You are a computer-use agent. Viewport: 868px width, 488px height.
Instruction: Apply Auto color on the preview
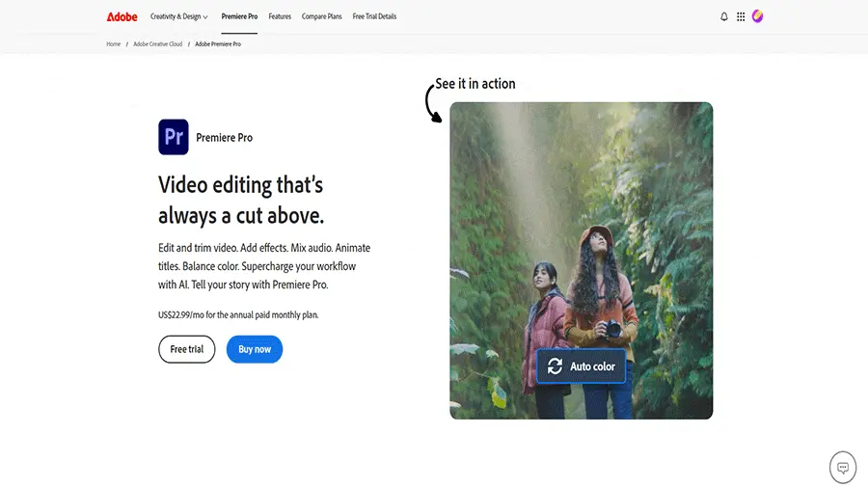click(x=582, y=366)
